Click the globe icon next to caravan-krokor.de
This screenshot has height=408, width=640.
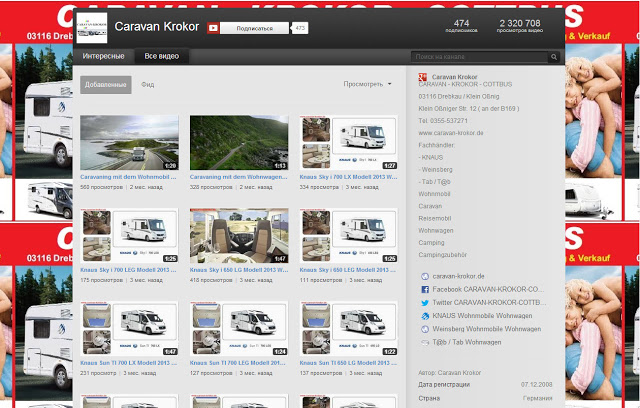click(425, 276)
